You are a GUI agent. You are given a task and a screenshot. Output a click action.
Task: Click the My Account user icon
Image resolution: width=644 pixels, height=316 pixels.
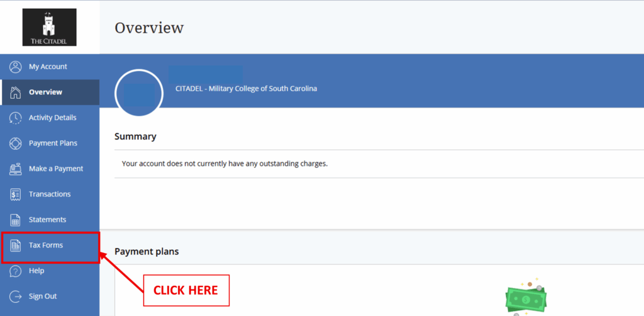pos(16,67)
